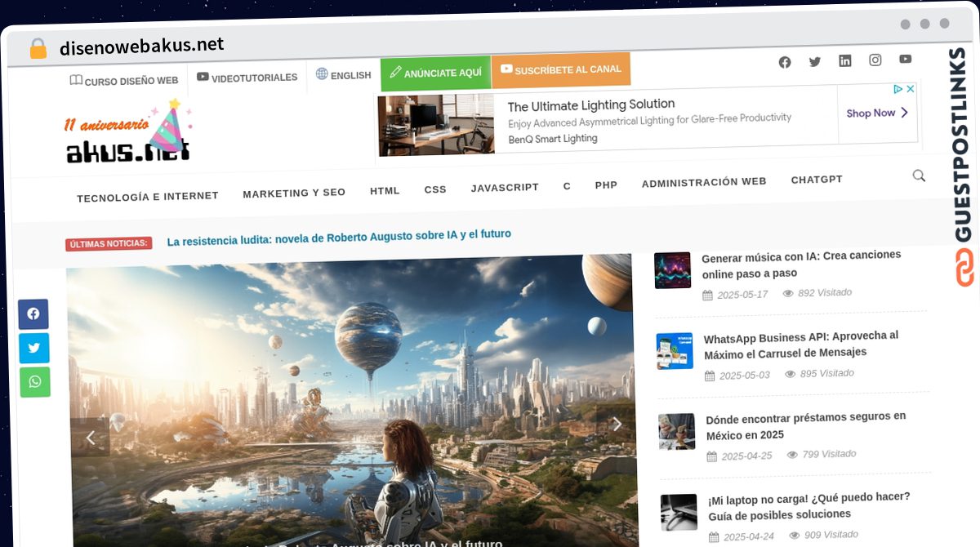This screenshot has width=980, height=547.
Task: Open Generar música con IA article
Action: [x=801, y=265]
